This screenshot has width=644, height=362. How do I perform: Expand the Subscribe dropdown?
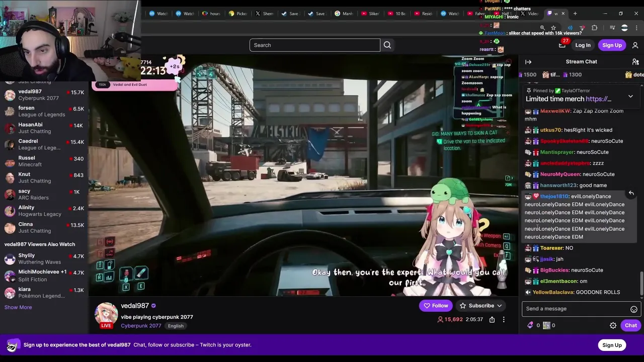(500, 306)
